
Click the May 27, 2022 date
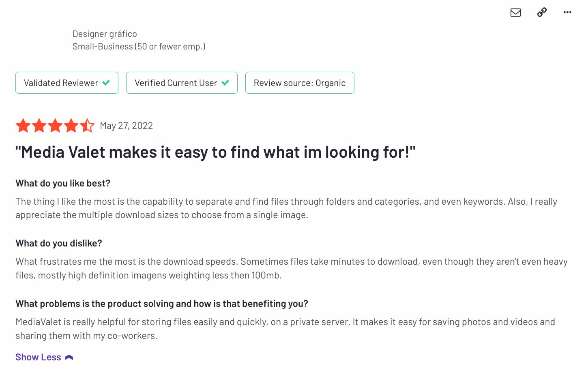pos(127,126)
